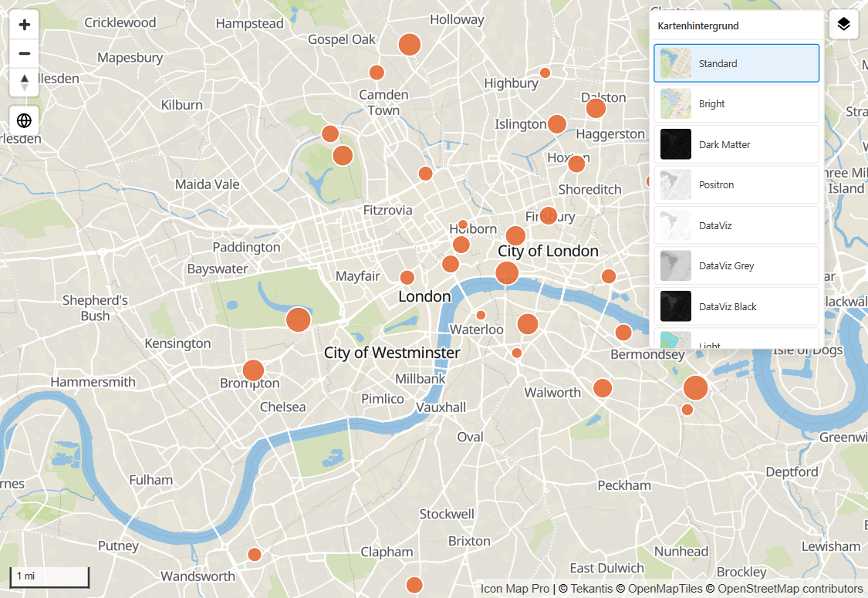Screen dimensions: 868x598
Task: Click the marker below Clapham
Action: point(414,585)
